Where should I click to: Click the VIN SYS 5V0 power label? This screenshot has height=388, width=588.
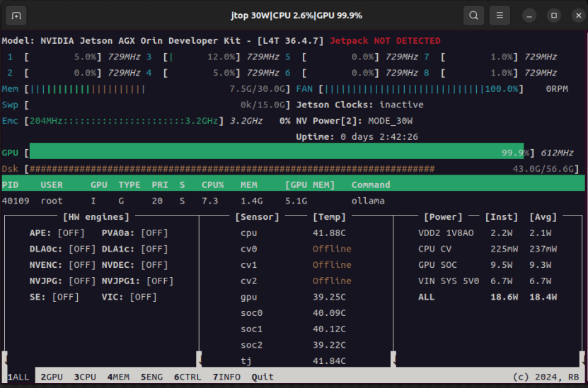[449, 281]
